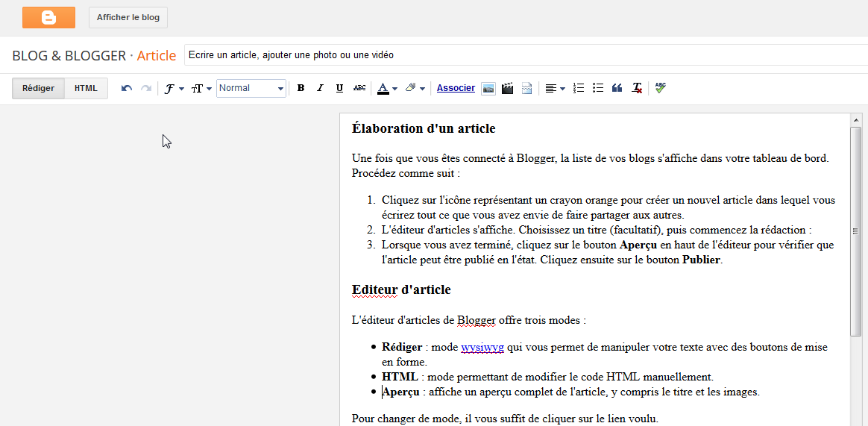Open the font size dropdown
The image size is (868, 426).
pyautogui.click(x=201, y=88)
